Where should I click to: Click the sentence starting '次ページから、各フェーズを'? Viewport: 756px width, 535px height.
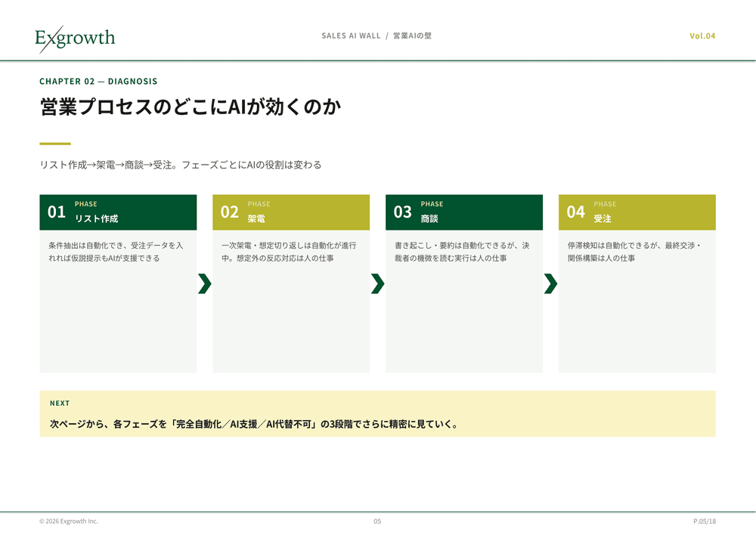pyautogui.click(x=254, y=424)
